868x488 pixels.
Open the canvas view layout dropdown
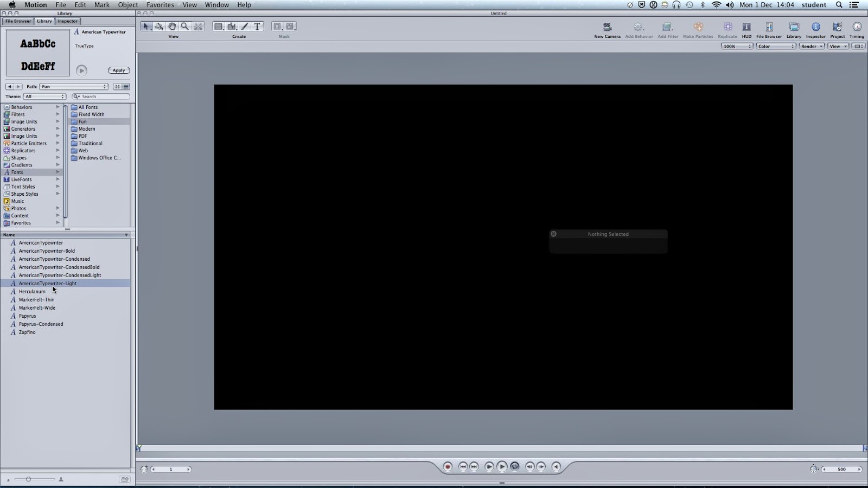click(859, 46)
